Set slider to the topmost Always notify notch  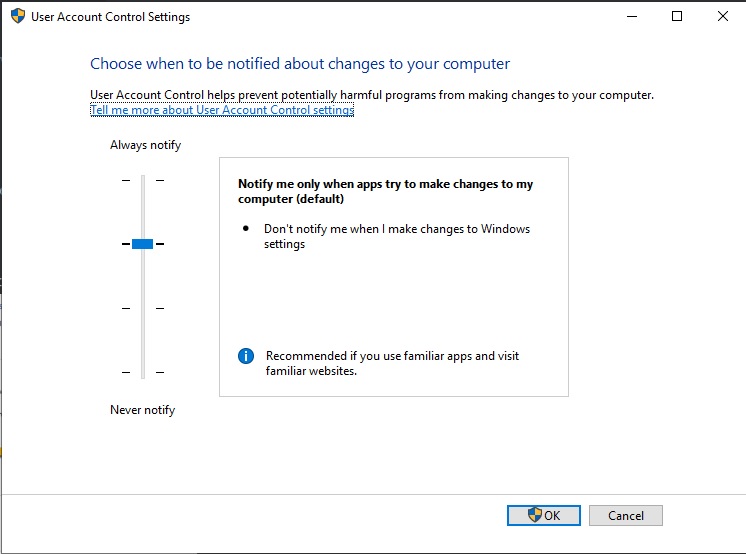(142, 180)
